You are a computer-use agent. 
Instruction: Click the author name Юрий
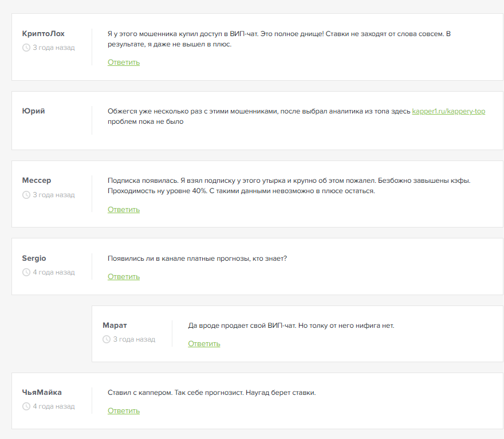(x=33, y=111)
